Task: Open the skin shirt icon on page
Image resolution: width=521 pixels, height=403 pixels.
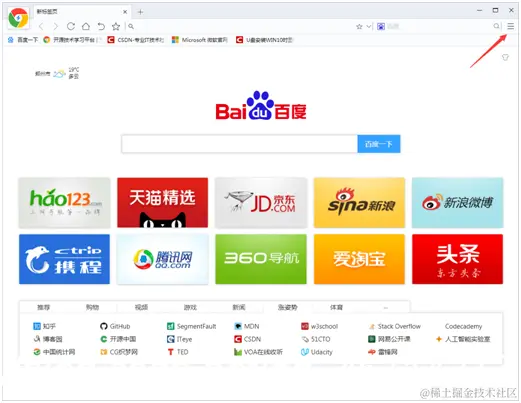Action: coord(505,57)
